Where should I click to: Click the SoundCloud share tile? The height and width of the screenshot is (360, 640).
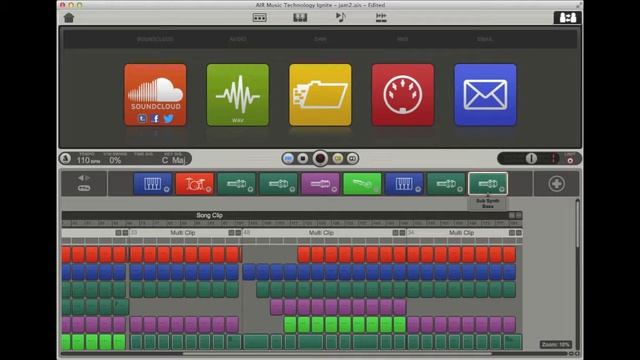point(155,95)
